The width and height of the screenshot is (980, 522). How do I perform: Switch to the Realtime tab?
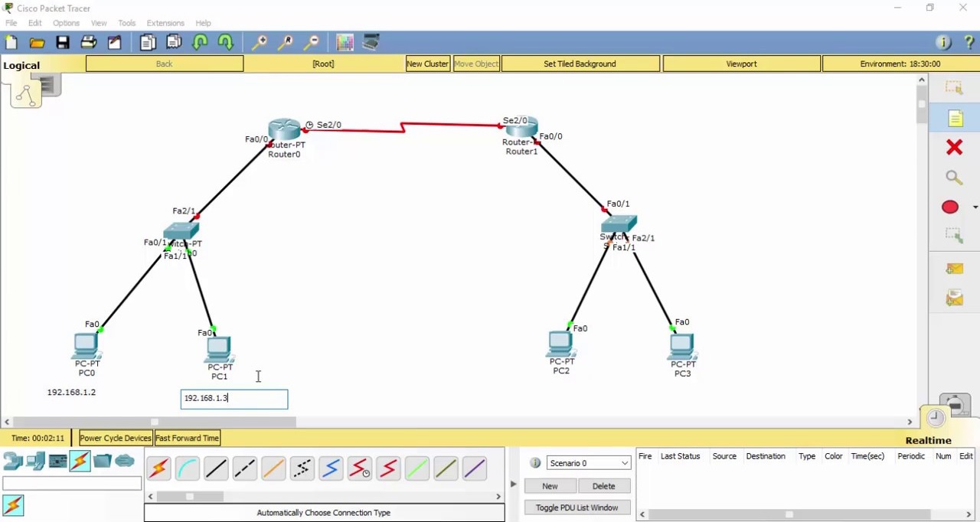click(928, 440)
